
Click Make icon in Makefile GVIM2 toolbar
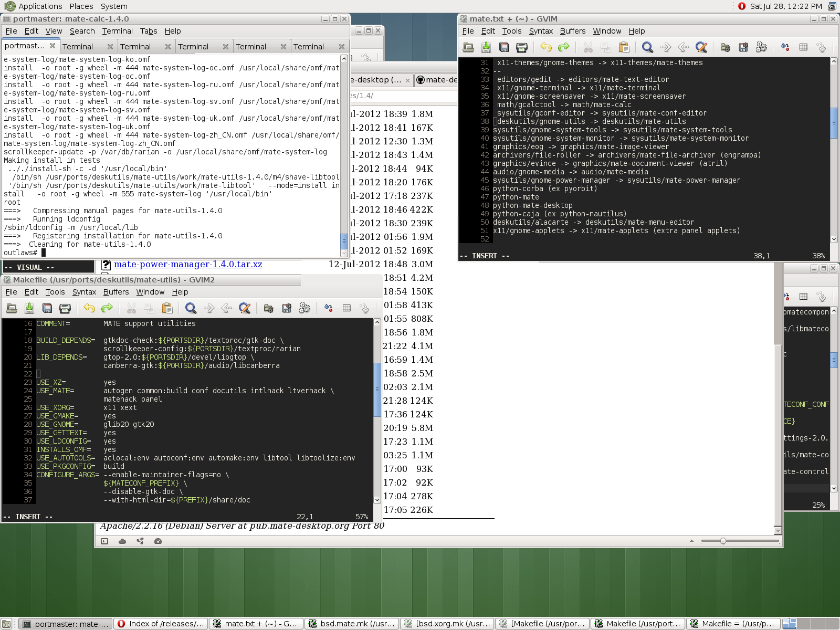click(329, 308)
